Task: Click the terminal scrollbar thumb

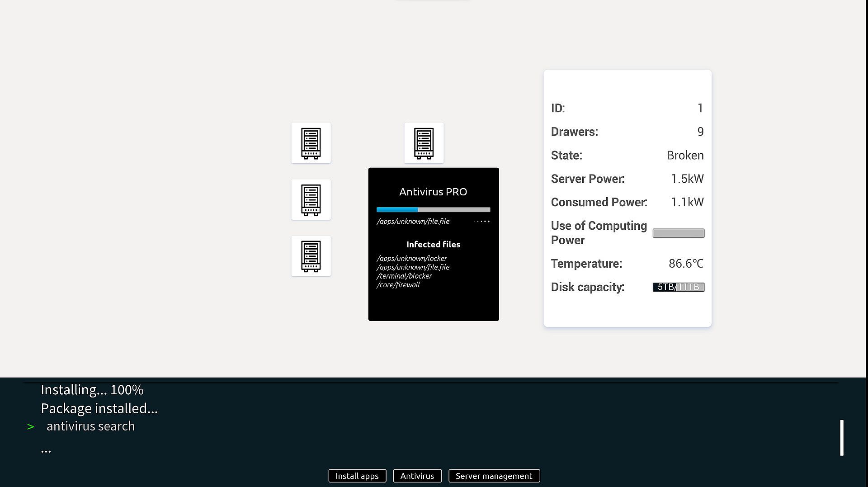Action: coord(842,438)
